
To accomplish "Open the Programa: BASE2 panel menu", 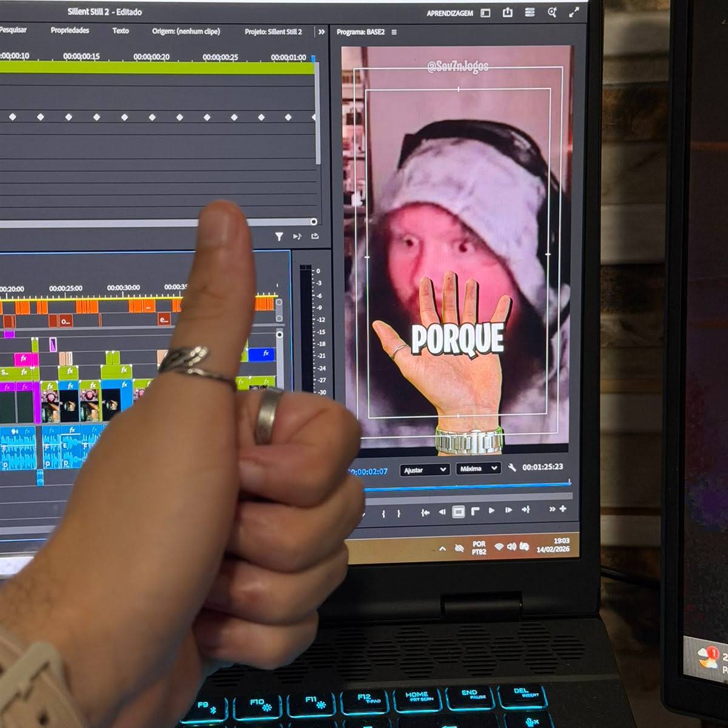I will point(394,32).
